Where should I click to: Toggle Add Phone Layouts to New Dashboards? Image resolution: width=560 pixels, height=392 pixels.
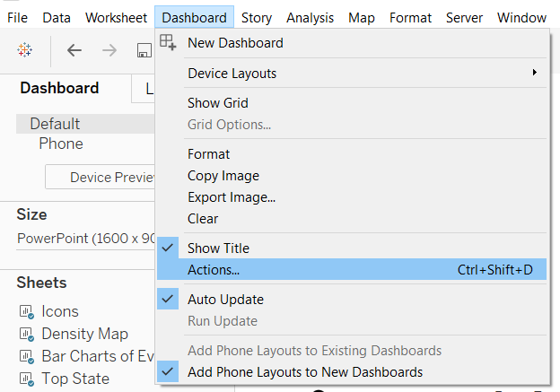click(x=168, y=371)
